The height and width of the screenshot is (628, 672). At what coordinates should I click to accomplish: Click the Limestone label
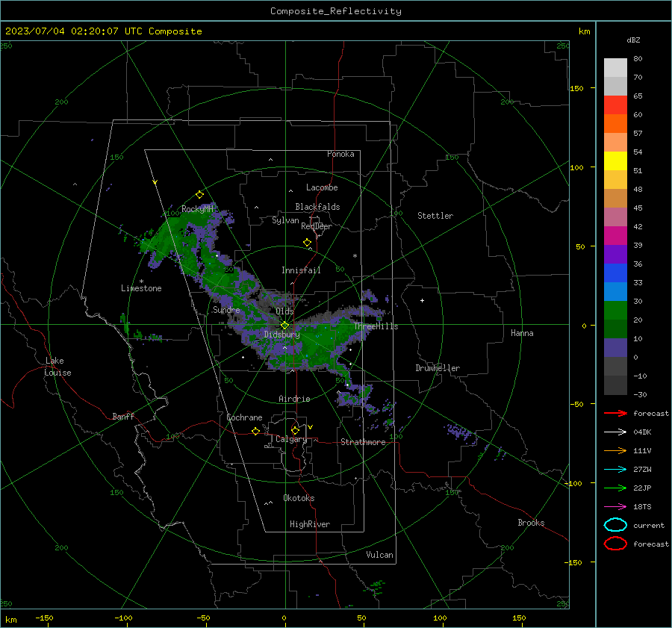(141, 288)
